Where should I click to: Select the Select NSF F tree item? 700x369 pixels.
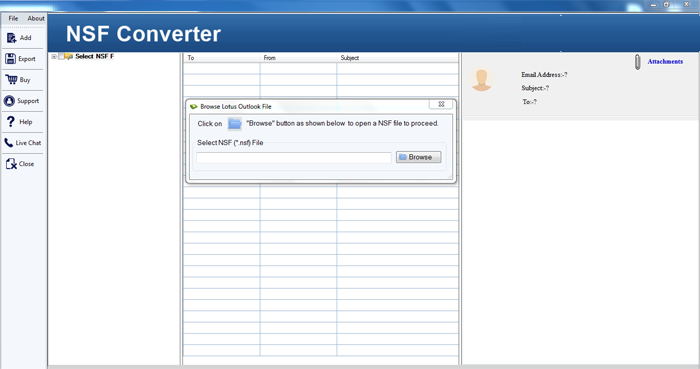[x=95, y=56]
